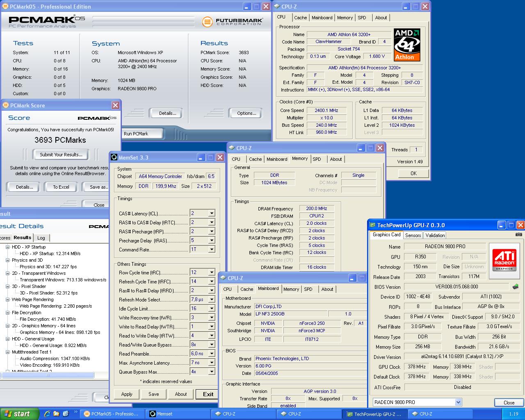This screenshot has width=525, height=420.
Task: Open the Mainboard tab in top CPU-Z window
Action: pyautogui.click(x=322, y=18)
